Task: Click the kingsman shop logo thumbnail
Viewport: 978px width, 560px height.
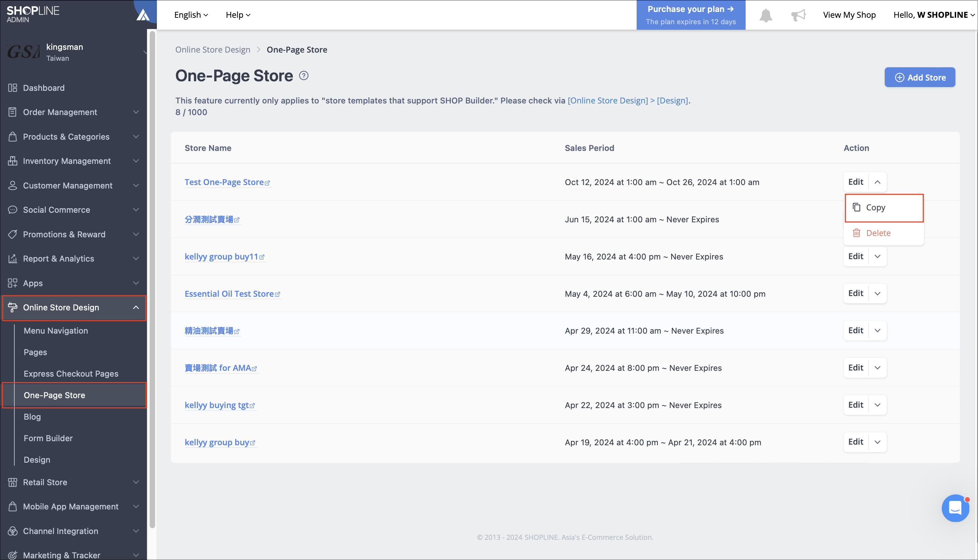Action: pos(23,52)
